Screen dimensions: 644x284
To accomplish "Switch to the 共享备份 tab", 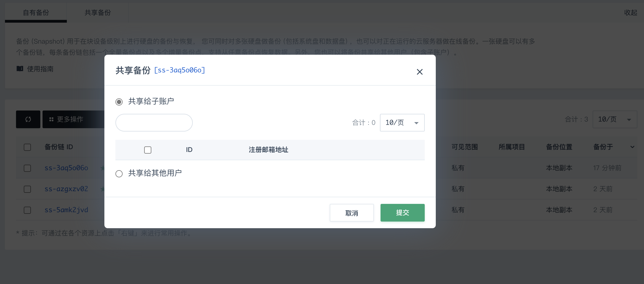I will [x=97, y=12].
